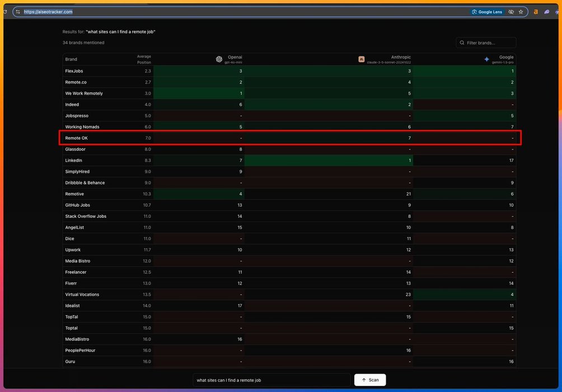Click the query input box at bottom
The height and width of the screenshot is (392, 562).
[x=271, y=380]
